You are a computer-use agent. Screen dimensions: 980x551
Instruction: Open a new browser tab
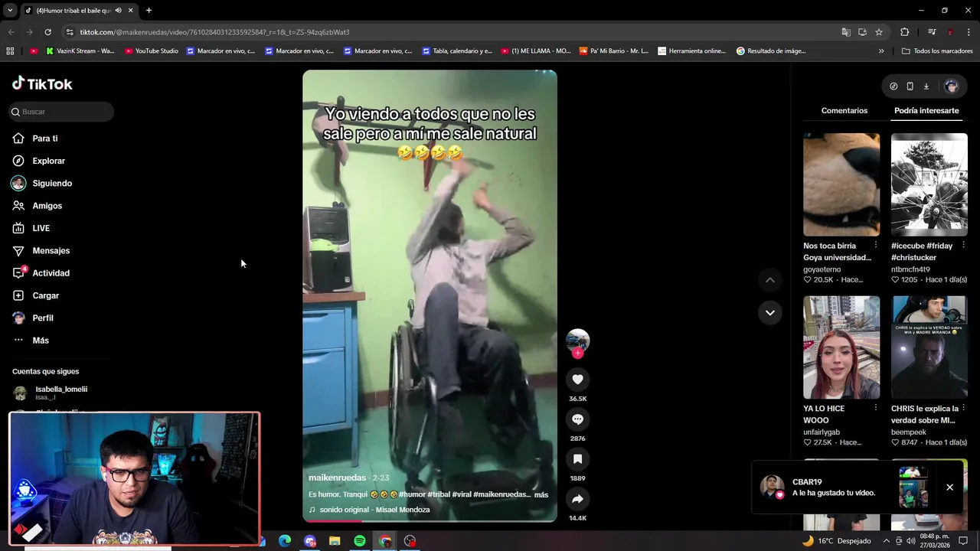pyautogui.click(x=149, y=11)
